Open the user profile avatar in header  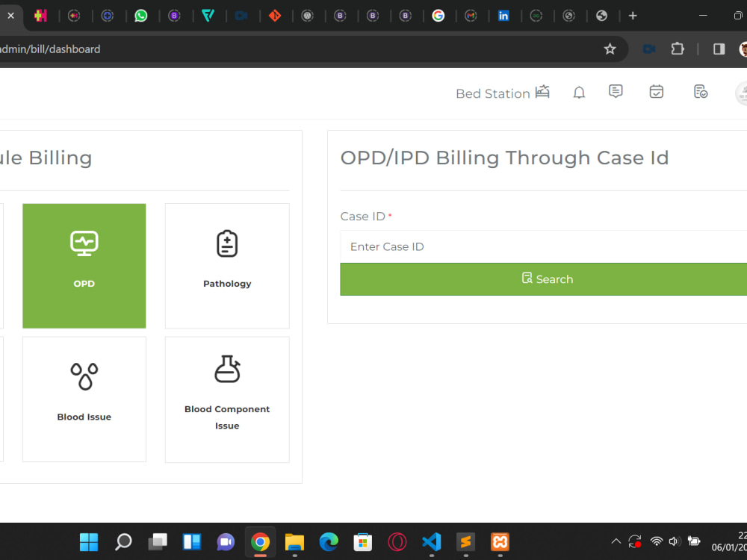[743, 93]
